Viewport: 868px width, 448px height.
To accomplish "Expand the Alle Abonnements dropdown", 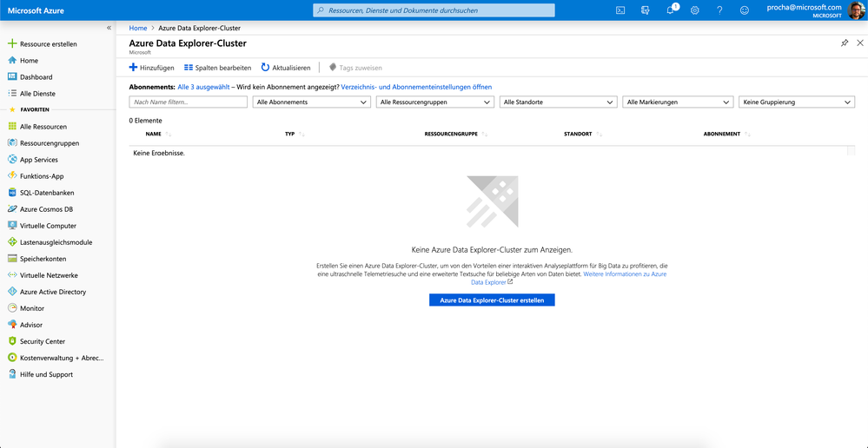I will [x=312, y=102].
